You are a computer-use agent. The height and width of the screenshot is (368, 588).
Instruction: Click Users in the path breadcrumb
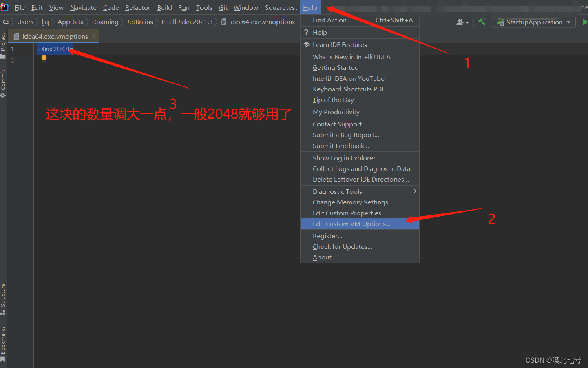(25, 22)
